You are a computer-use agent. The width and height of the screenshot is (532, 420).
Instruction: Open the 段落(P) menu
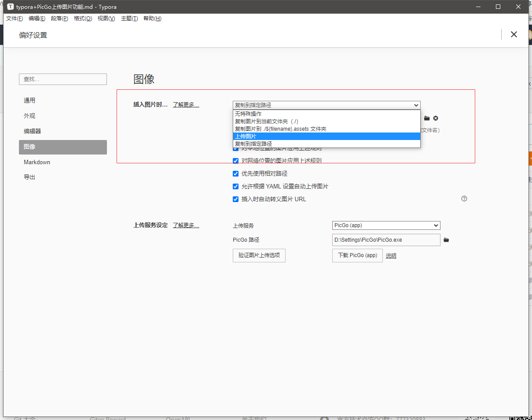click(x=59, y=18)
